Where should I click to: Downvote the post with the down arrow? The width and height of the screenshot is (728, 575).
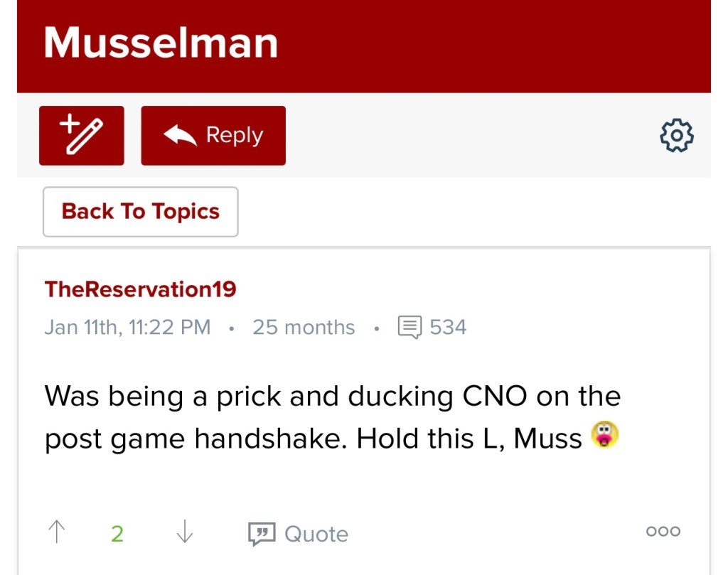[184, 532]
